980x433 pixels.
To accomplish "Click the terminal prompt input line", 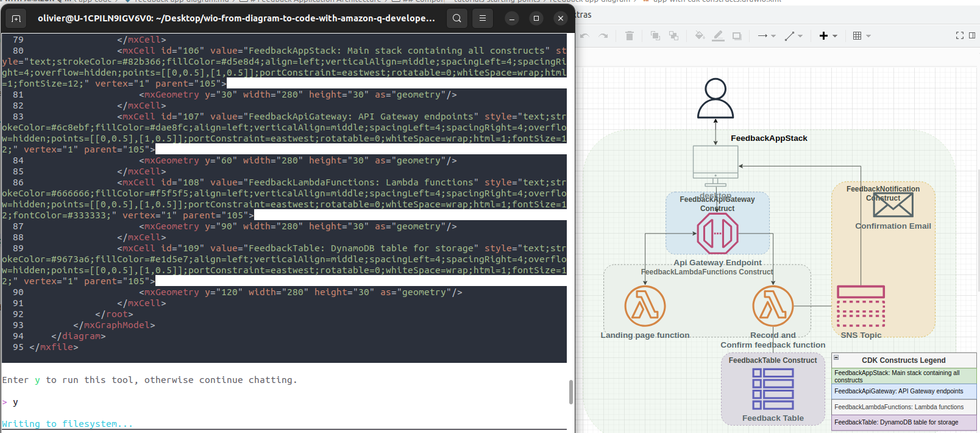I will [x=283, y=402].
